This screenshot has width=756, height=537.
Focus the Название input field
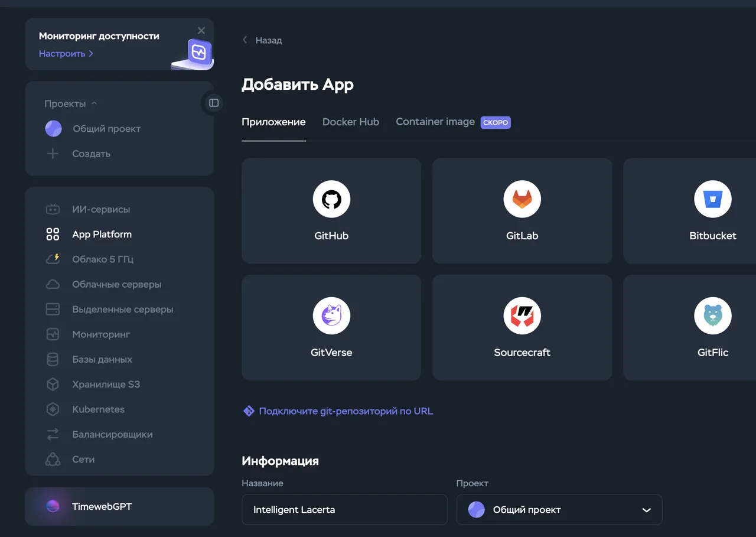344,509
